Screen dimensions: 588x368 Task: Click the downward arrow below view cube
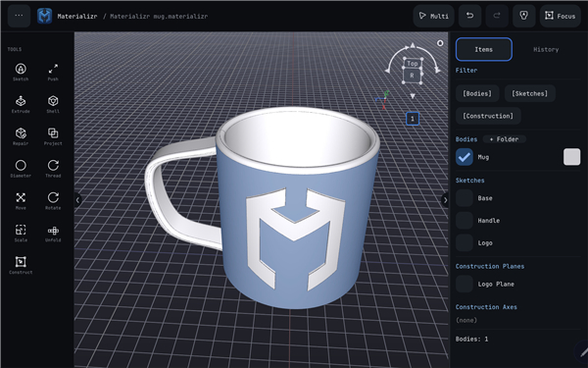coord(413,96)
